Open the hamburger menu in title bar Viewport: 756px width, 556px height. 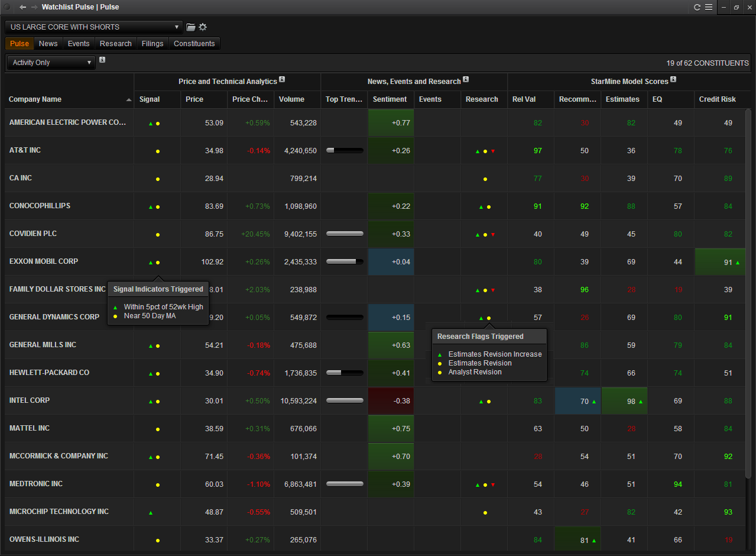pos(708,7)
